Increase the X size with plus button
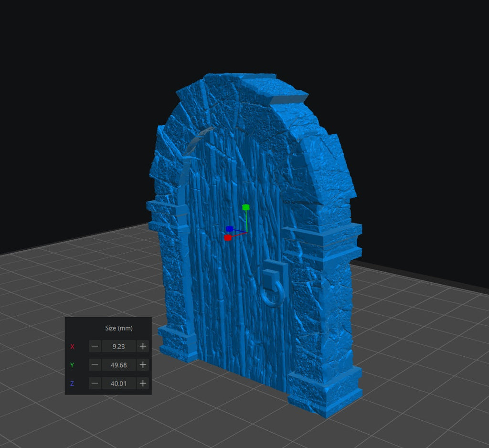 [x=142, y=346]
